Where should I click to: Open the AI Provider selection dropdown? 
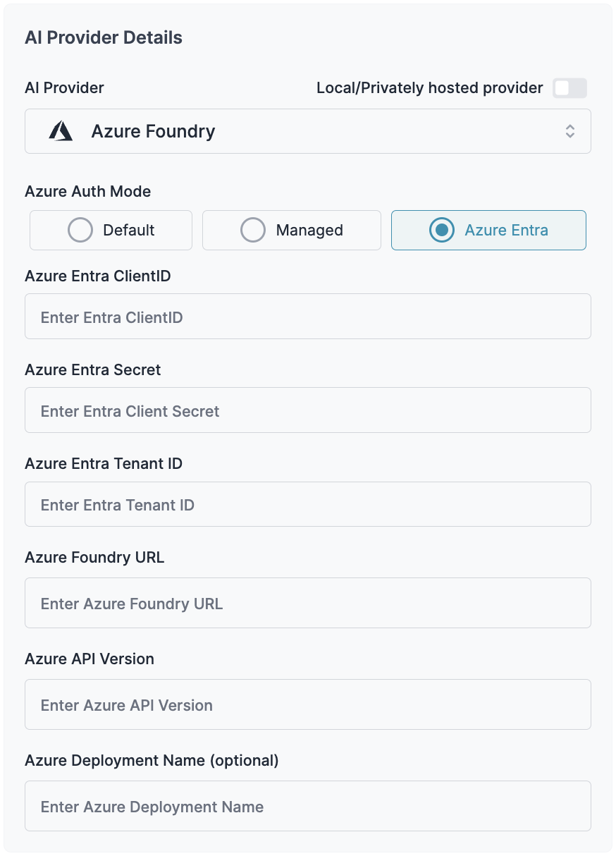tap(307, 131)
